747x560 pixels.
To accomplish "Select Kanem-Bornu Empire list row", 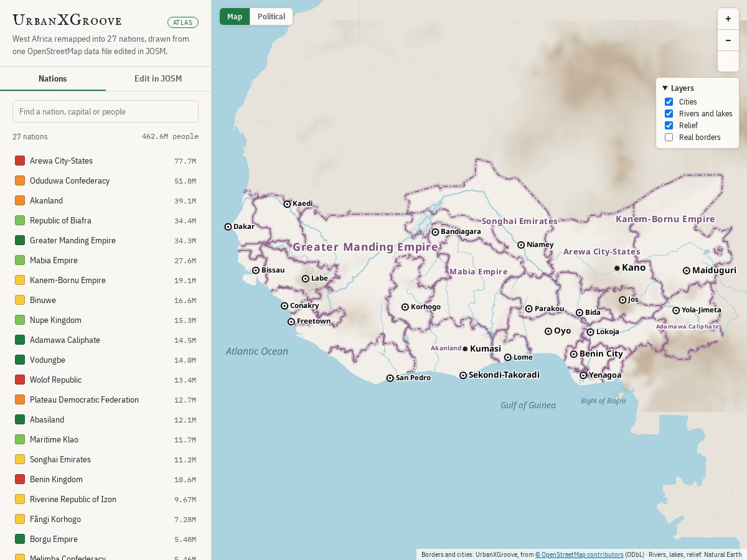I will (x=105, y=280).
